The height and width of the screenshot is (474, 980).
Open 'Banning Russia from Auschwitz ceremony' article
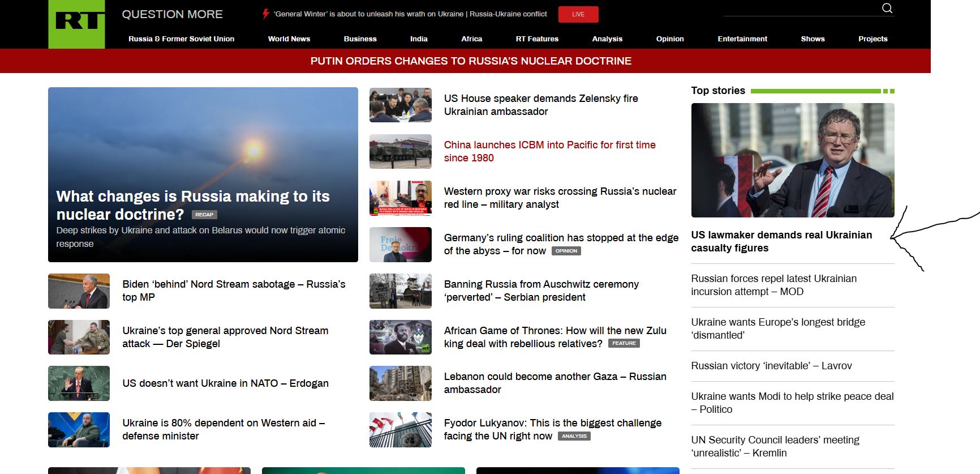click(541, 291)
